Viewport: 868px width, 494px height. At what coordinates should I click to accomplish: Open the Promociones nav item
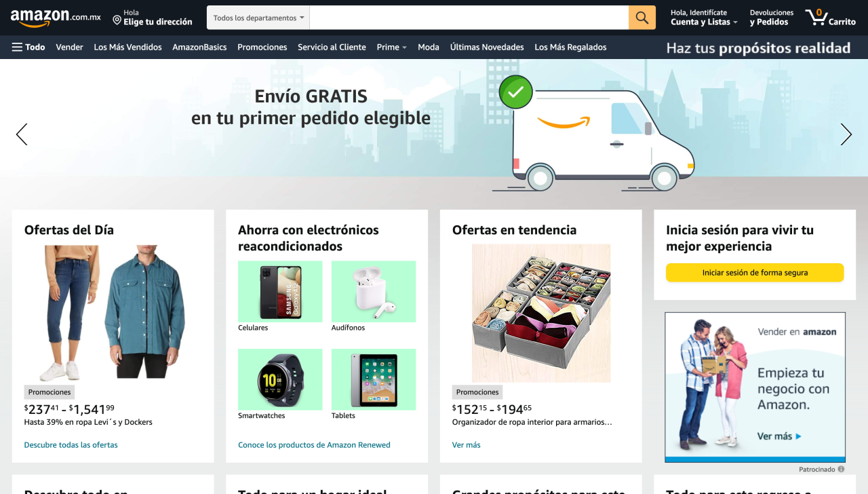coord(262,47)
